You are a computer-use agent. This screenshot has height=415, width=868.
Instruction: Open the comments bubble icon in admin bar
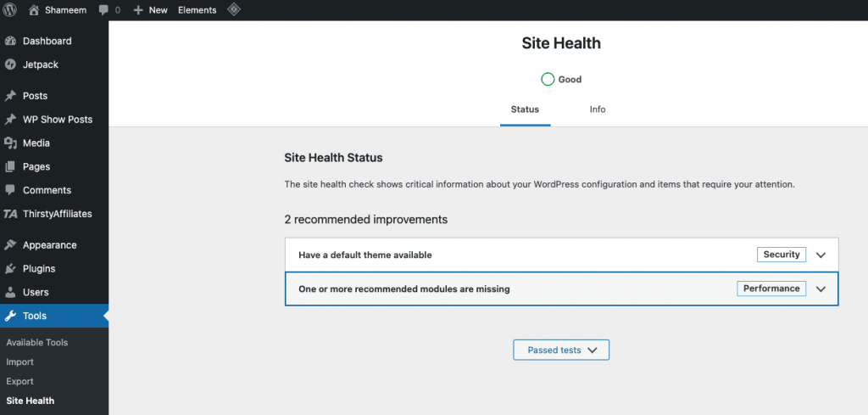pyautogui.click(x=103, y=10)
